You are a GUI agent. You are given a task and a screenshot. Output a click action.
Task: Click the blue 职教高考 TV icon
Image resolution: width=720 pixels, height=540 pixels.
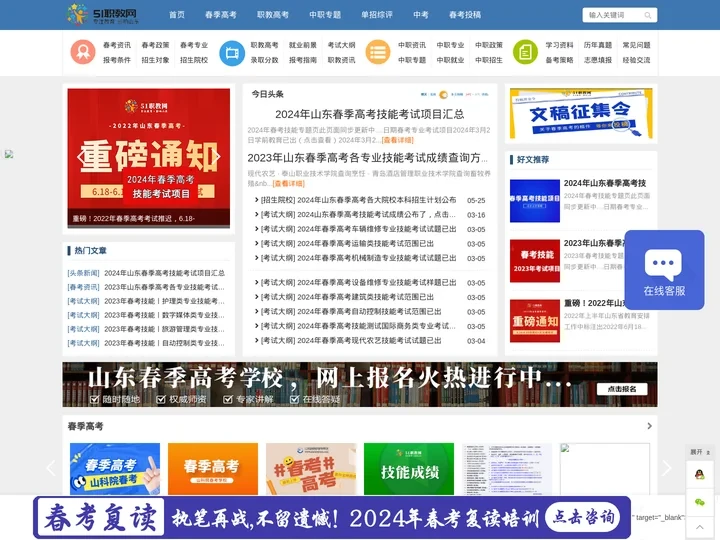[232, 53]
